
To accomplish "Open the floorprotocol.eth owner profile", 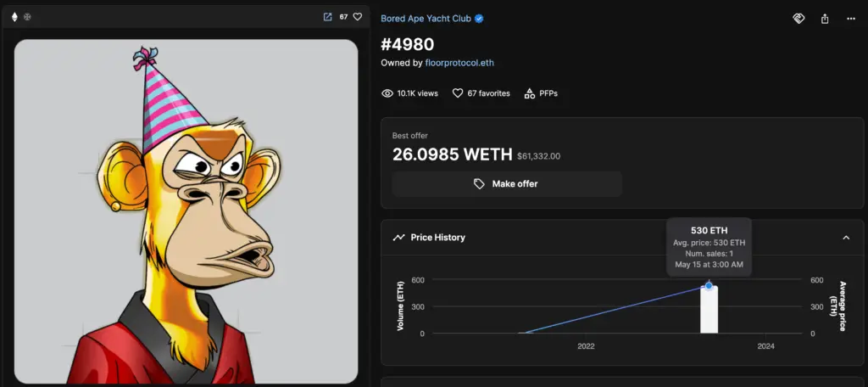I will pos(459,63).
